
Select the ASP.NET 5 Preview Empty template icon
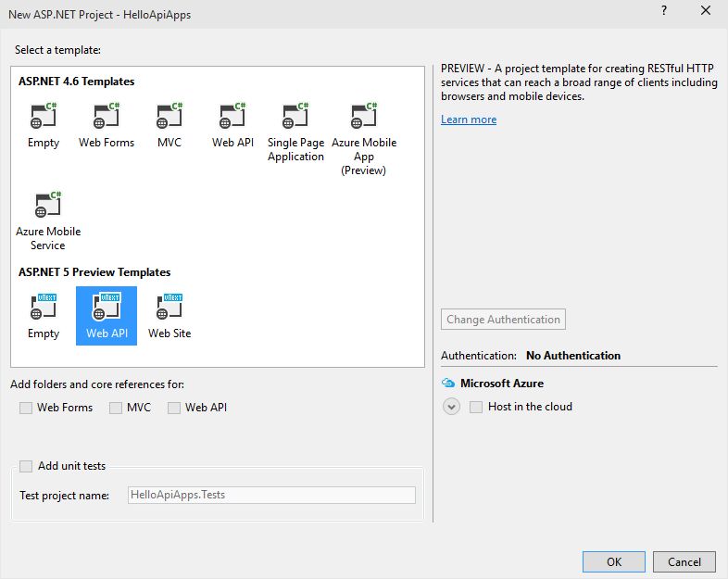point(44,307)
